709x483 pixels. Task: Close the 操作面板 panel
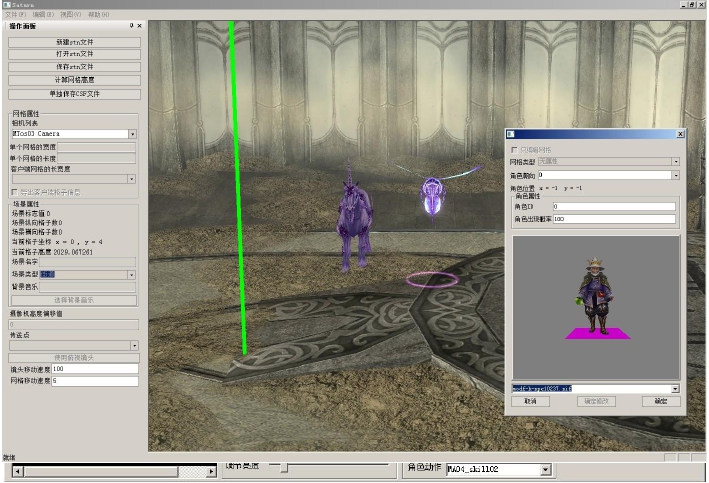(x=139, y=26)
